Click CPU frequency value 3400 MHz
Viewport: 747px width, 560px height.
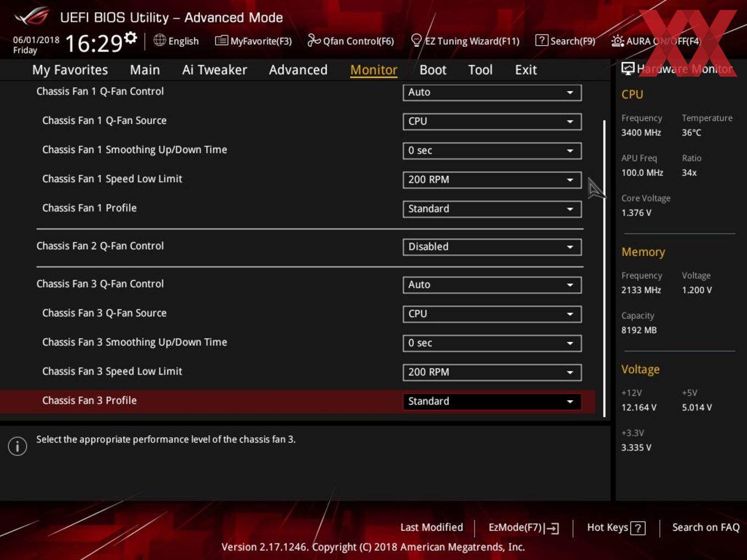tap(641, 132)
